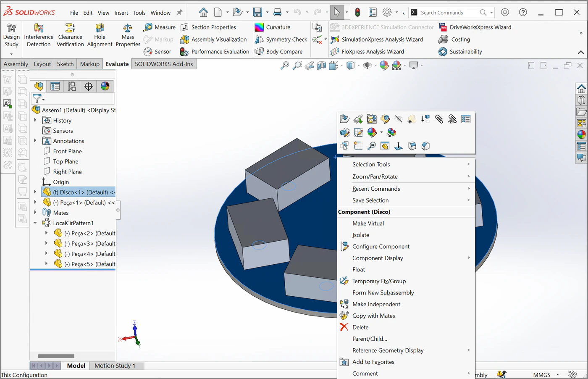Open Symmetry Check

281,39
